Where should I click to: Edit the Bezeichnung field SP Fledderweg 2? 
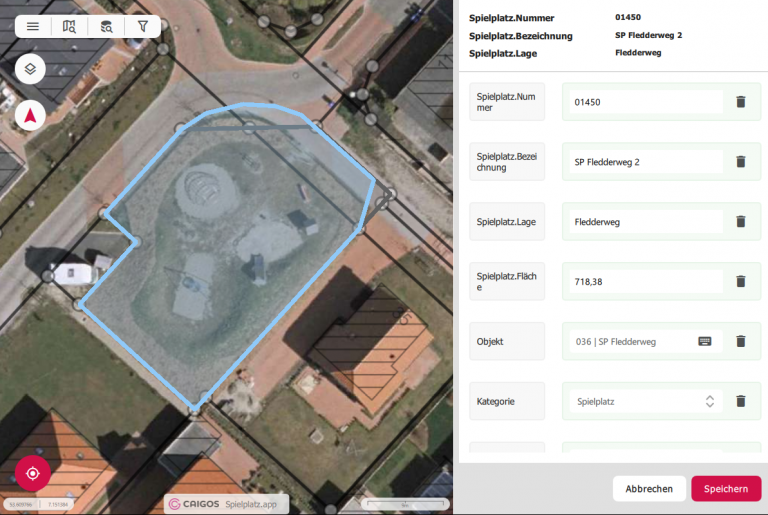[x=646, y=162]
